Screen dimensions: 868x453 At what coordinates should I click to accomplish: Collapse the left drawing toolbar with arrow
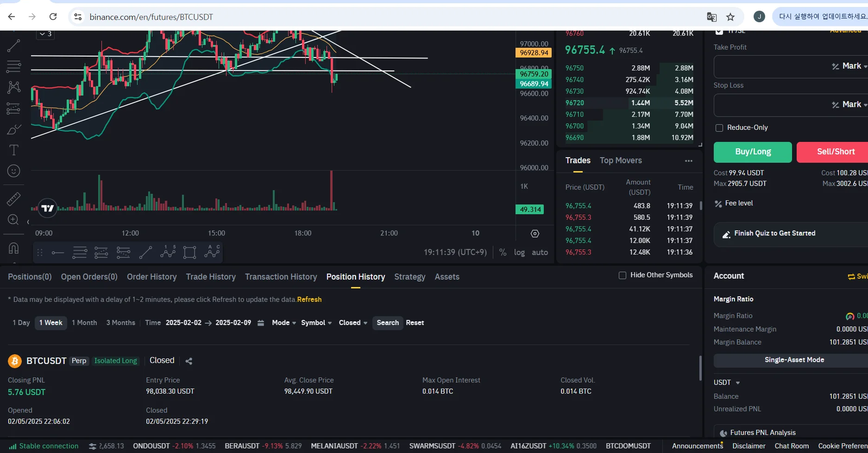pyautogui.click(x=28, y=222)
